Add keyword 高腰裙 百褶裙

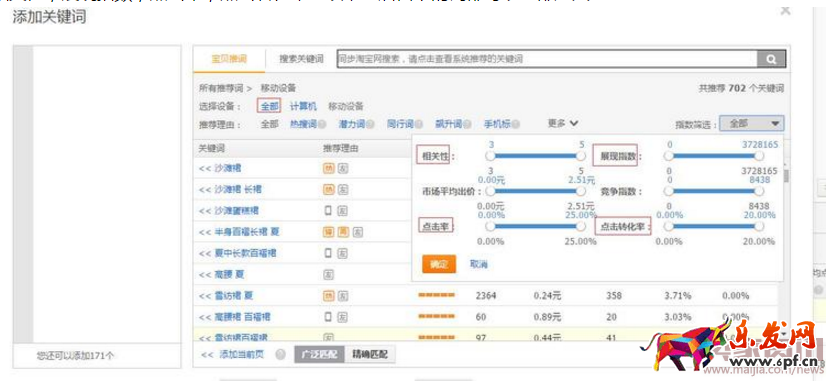pos(234,317)
